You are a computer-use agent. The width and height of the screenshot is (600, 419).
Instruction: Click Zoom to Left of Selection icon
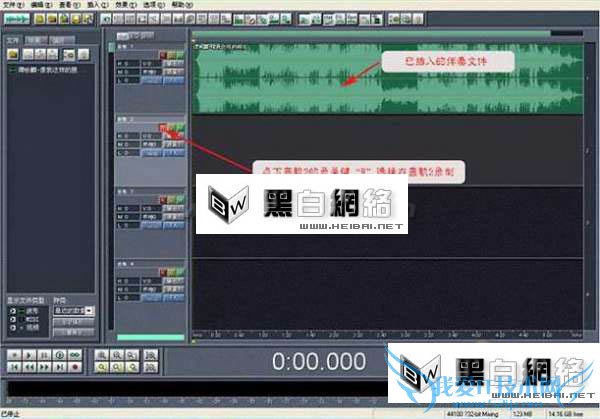(117, 367)
